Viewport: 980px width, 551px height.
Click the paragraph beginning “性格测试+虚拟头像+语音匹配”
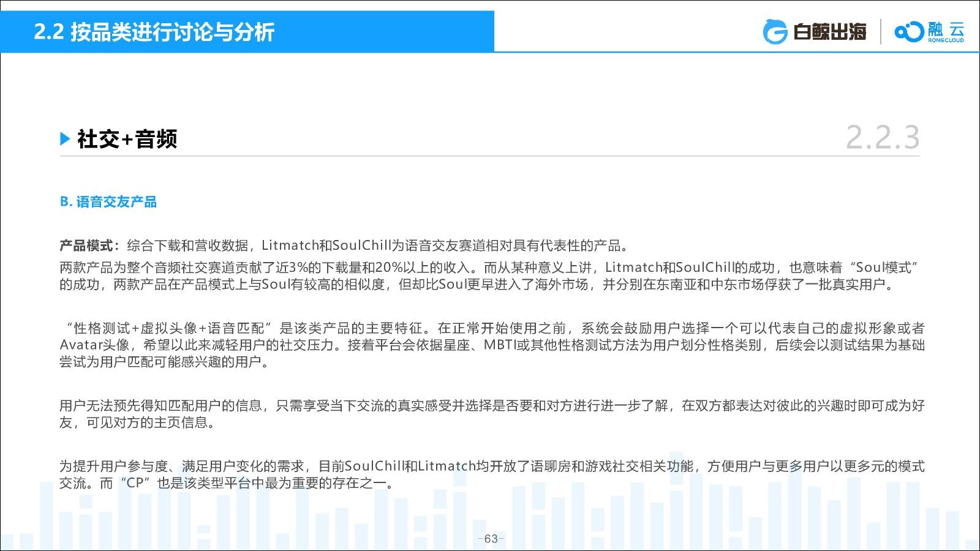[492, 345]
